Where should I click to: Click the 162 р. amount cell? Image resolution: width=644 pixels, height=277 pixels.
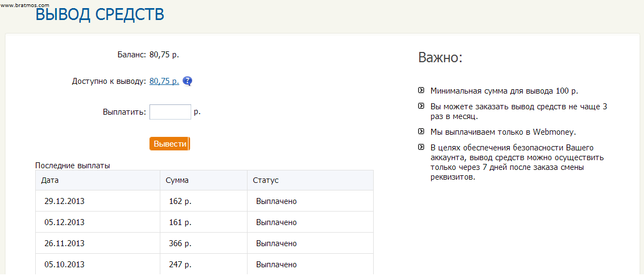coord(180,201)
